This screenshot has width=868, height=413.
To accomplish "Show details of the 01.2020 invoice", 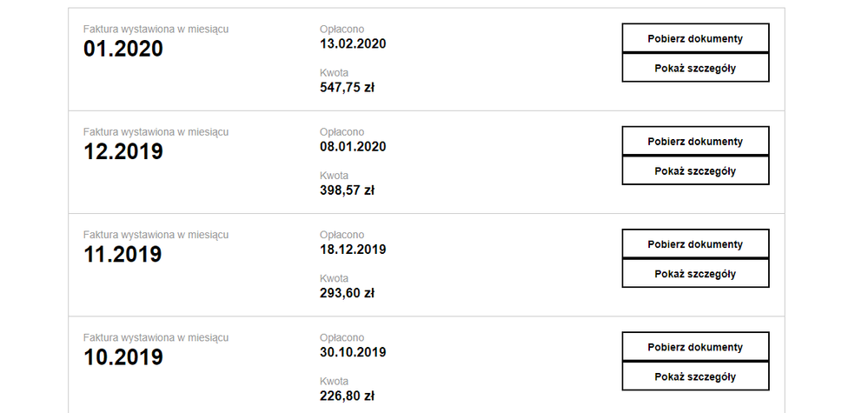I will tap(695, 69).
